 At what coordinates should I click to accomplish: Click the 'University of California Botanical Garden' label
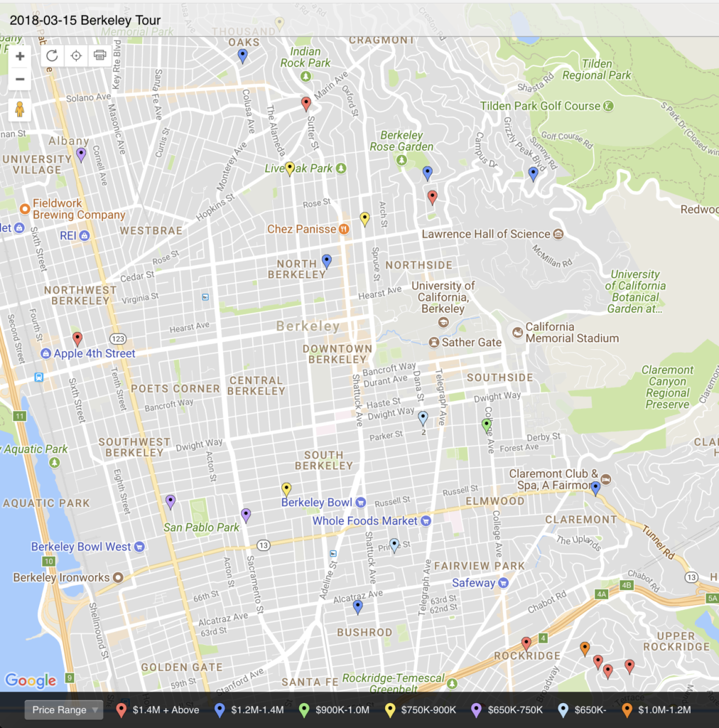point(635,291)
